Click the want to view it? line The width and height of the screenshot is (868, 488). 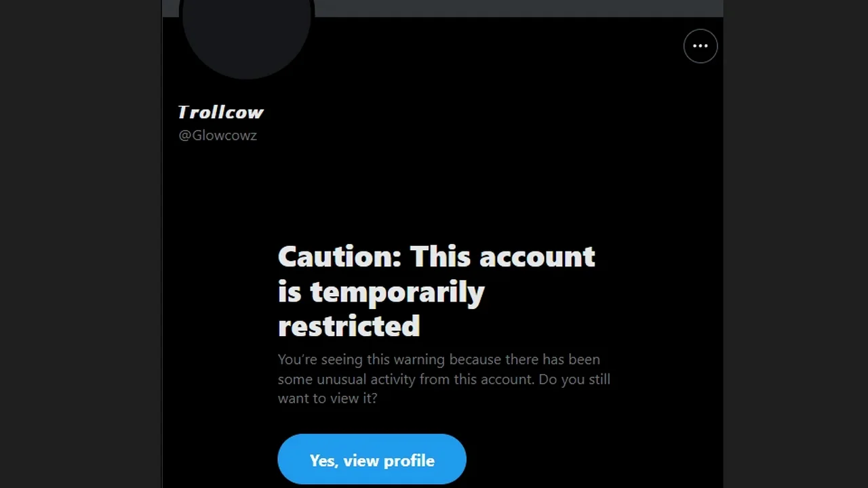[x=328, y=398]
